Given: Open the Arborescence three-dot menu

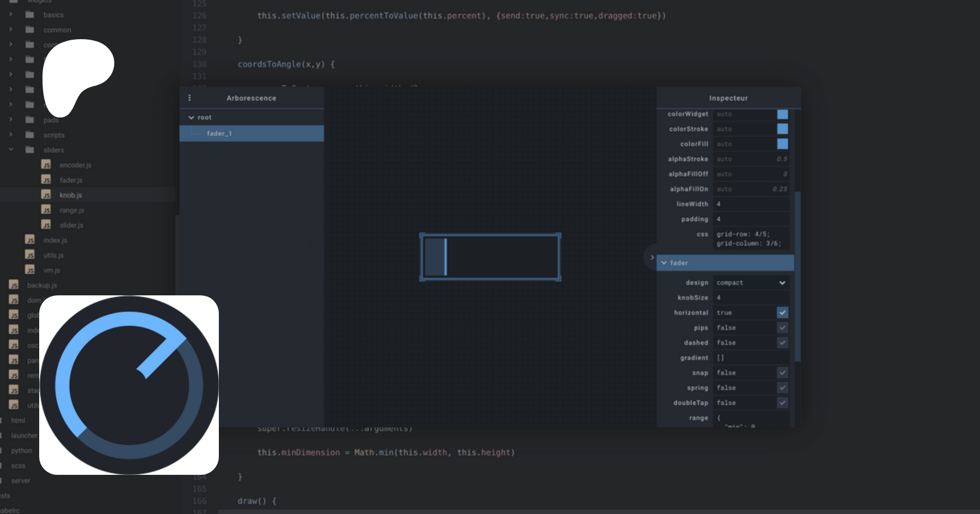Looking at the screenshot, I should tap(189, 98).
